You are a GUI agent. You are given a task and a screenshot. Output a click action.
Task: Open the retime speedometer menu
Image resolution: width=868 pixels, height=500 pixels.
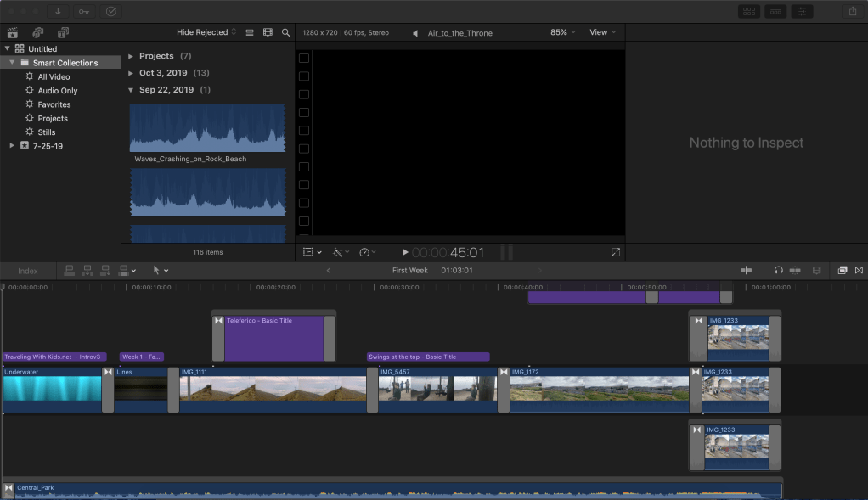367,252
